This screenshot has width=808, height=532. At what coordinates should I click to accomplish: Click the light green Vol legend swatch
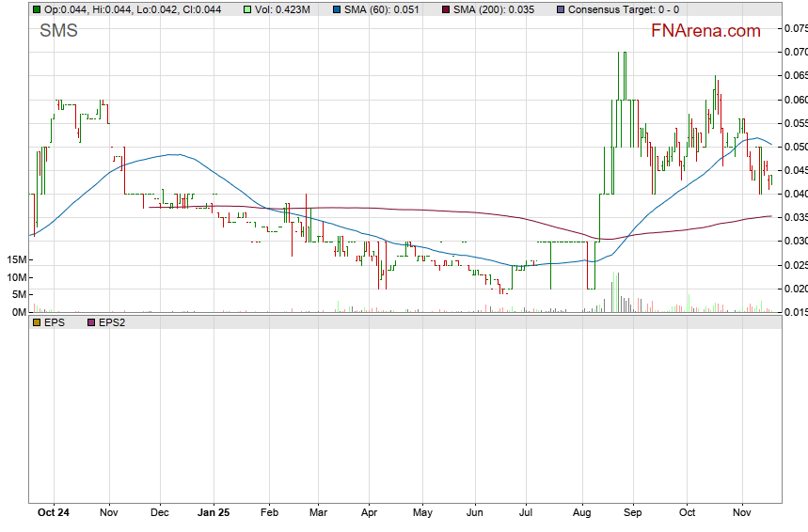click(x=247, y=9)
